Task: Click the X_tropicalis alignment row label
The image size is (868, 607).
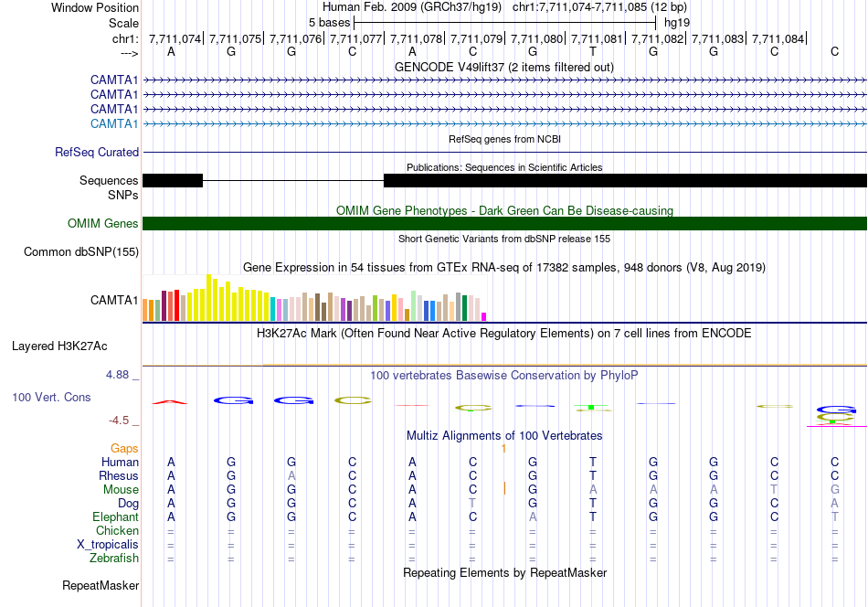Action: tap(108, 545)
